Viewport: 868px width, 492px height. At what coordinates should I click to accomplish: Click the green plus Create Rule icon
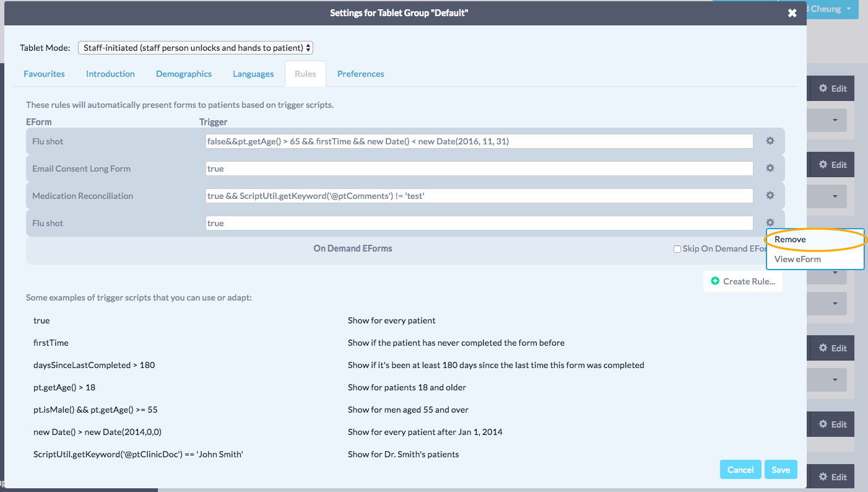(x=715, y=281)
